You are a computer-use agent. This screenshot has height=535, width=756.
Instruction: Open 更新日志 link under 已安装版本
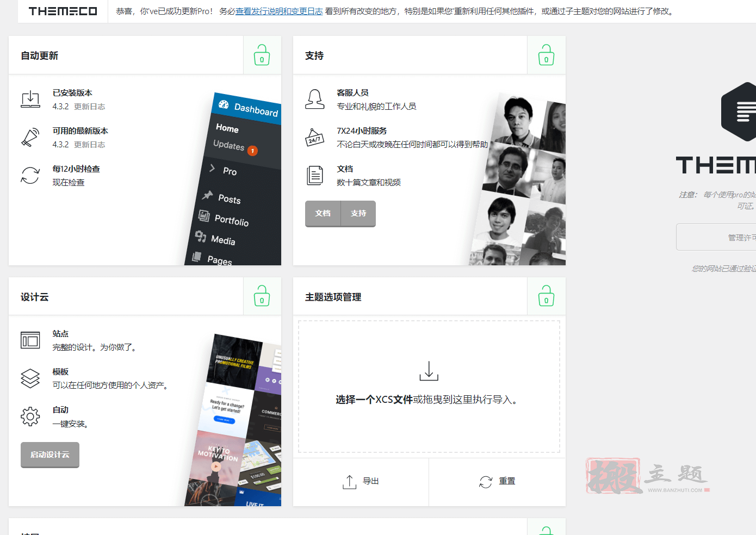point(90,107)
